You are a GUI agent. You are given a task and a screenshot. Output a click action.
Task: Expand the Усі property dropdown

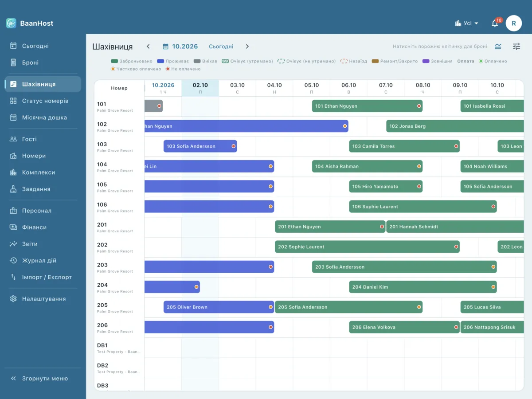point(467,23)
